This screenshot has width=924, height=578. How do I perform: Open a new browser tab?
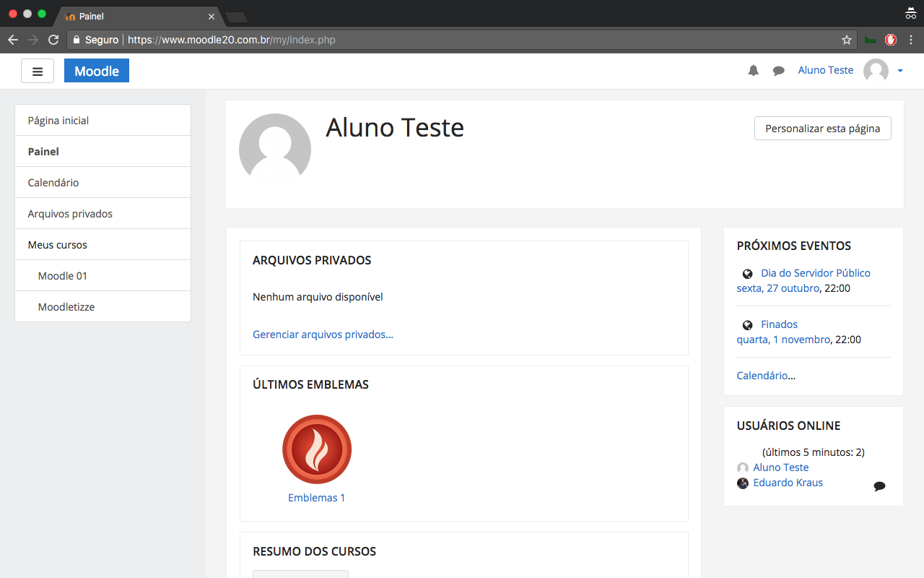tap(236, 17)
